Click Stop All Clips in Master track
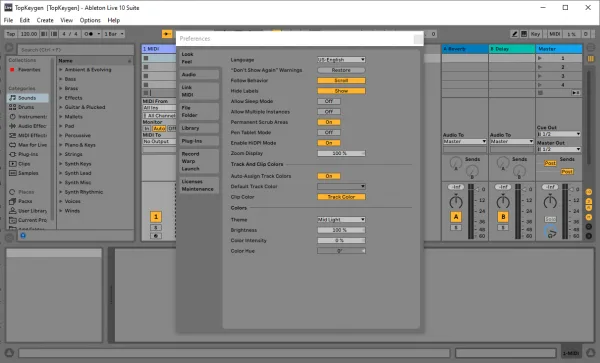Image resolution: width=600 pixels, height=363 pixels. (540, 93)
